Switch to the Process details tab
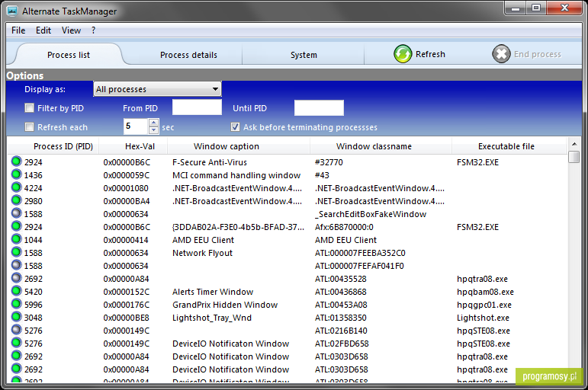The width and height of the screenshot is (588, 390). point(188,55)
